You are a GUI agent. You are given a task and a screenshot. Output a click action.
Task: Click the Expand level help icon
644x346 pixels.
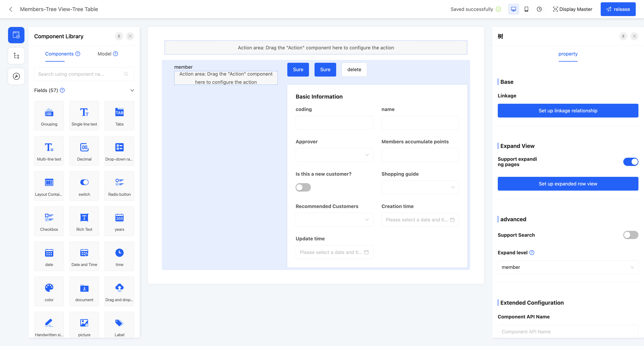tap(532, 253)
